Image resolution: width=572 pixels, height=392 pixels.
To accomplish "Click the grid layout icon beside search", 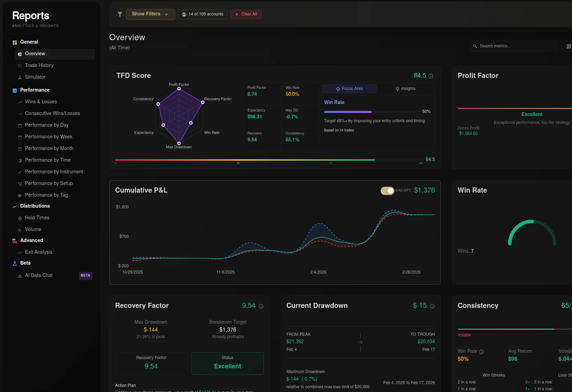I will click(x=569, y=46).
